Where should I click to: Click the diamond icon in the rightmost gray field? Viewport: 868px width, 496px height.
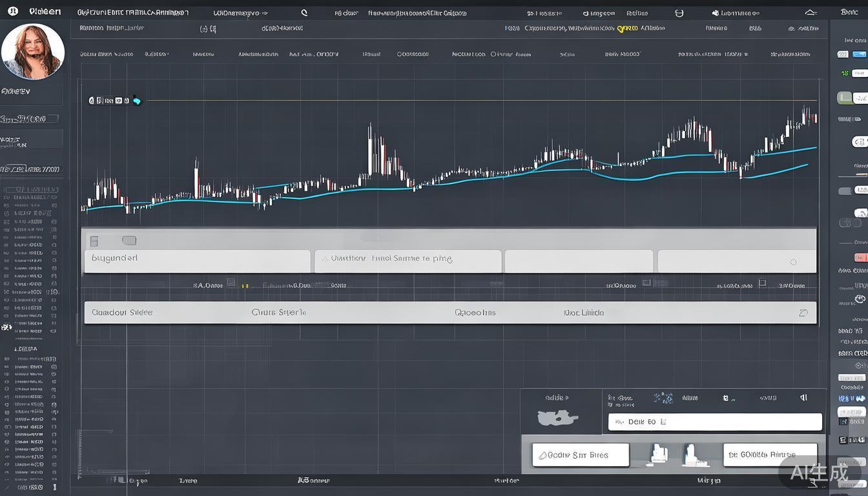[793, 262]
